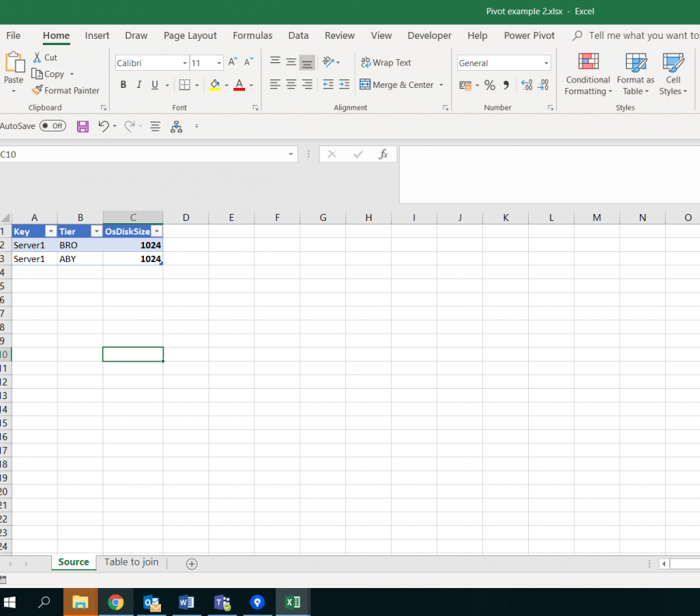Screen dimensions: 700x616
Task: Open the Conditional Formatting menu
Action: pyautogui.click(x=588, y=74)
